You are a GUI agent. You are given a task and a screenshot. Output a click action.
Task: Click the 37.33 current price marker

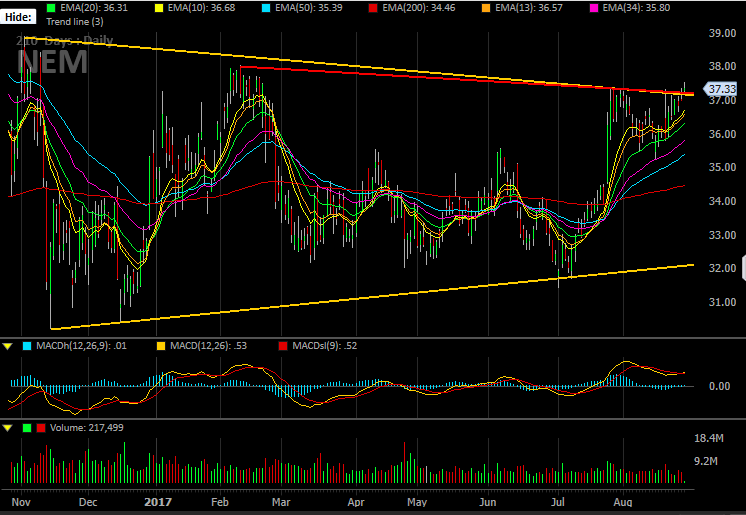click(x=720, y=89)
